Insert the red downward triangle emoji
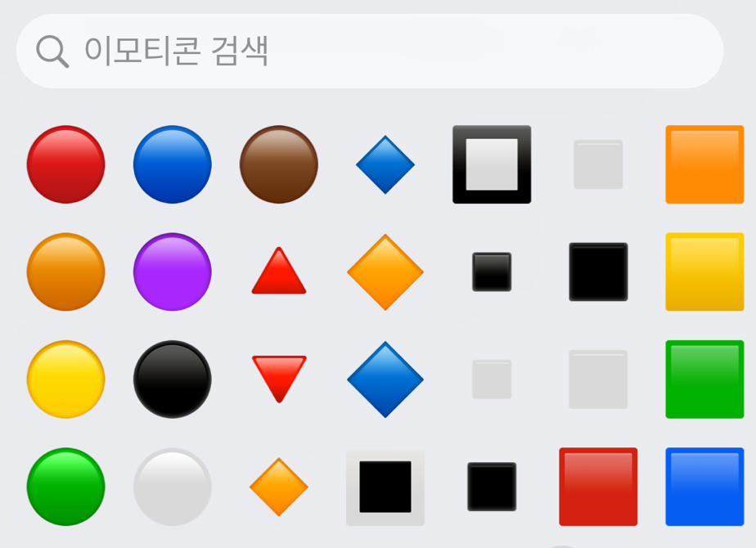 pyautogui.click(x=279, y=380)
